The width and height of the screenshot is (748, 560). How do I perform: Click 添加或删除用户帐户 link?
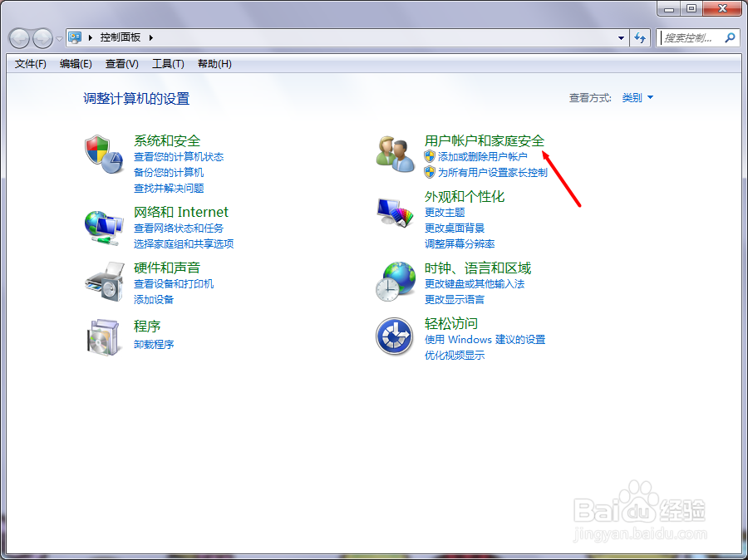(482, 156)
